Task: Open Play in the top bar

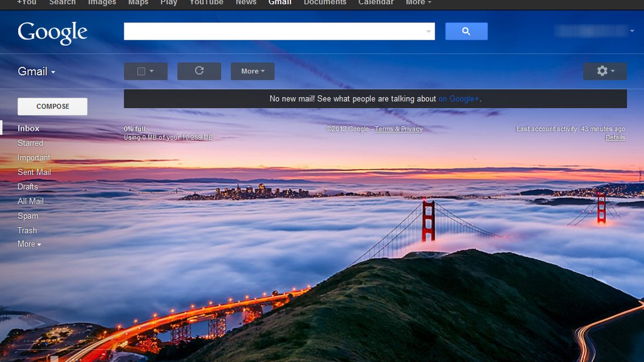Action: [169, 3]
